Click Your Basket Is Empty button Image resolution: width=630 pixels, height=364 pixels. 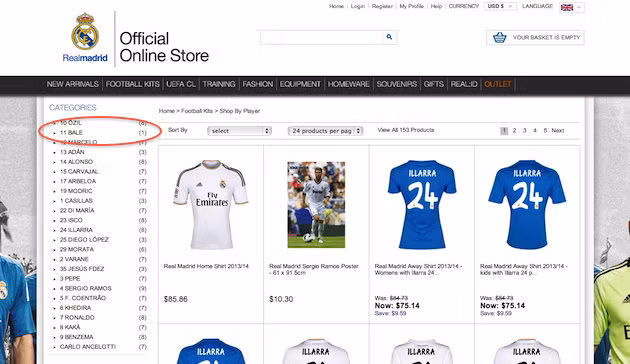click(535, 38)
